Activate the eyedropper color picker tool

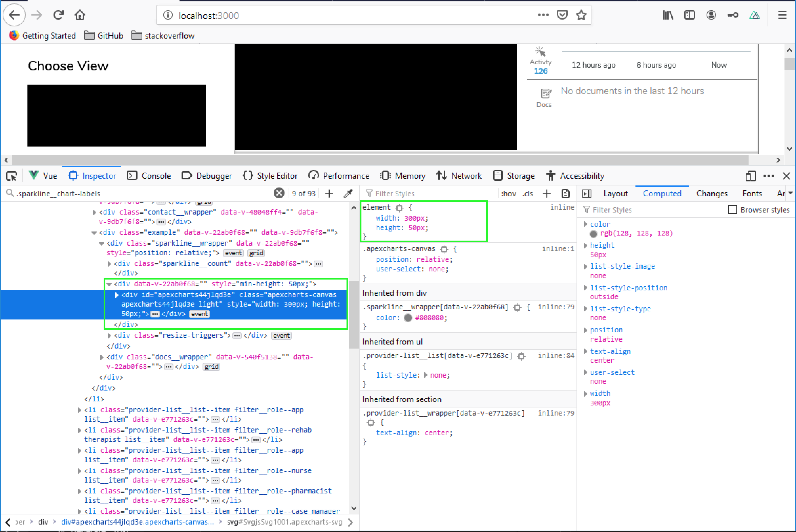click(348, 193)
